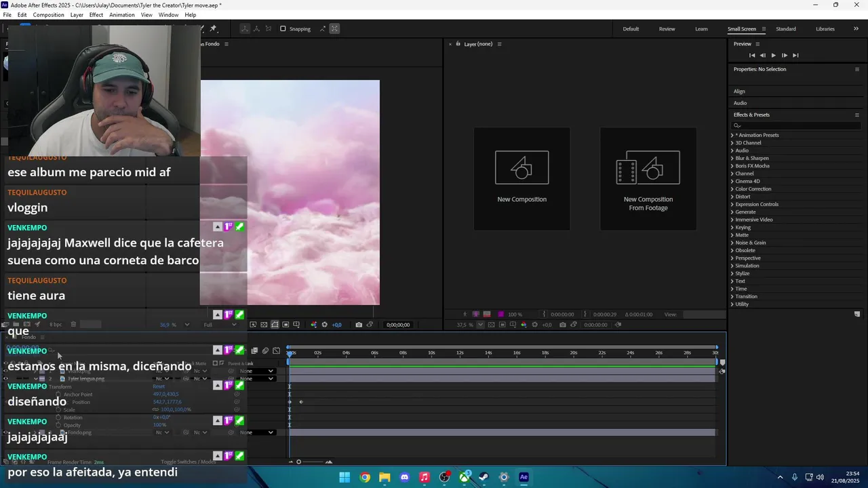The image size is (868, 488).
Task: Enable the Snapping checkbox
Action: [x=283, y=28]
